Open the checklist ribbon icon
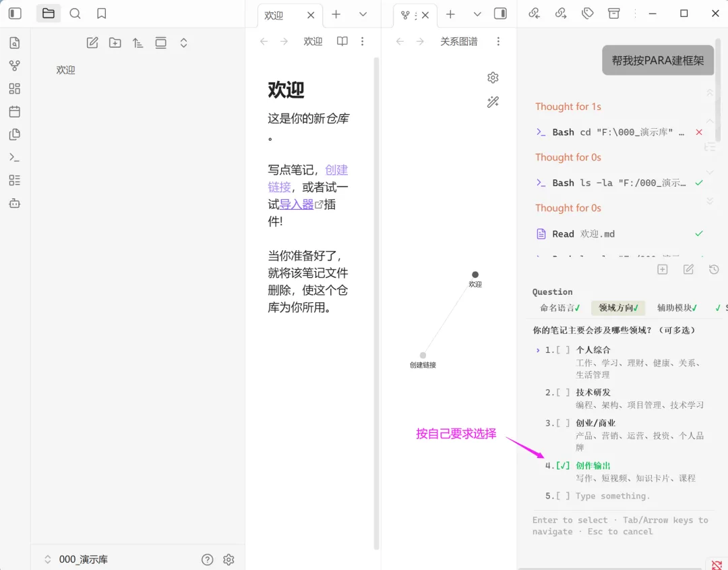 click(14, 180)
